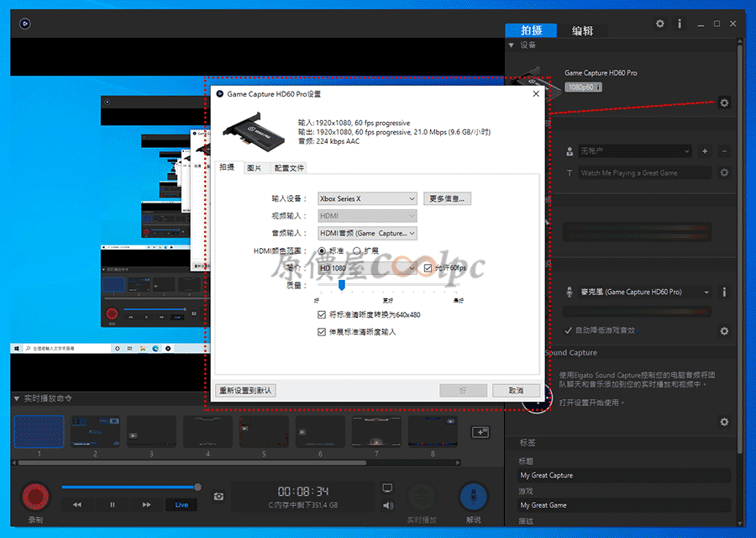The image size is (756, 538).
Task: Open the HDMI audio input dropdown
Action: click(x=367, y=233)
